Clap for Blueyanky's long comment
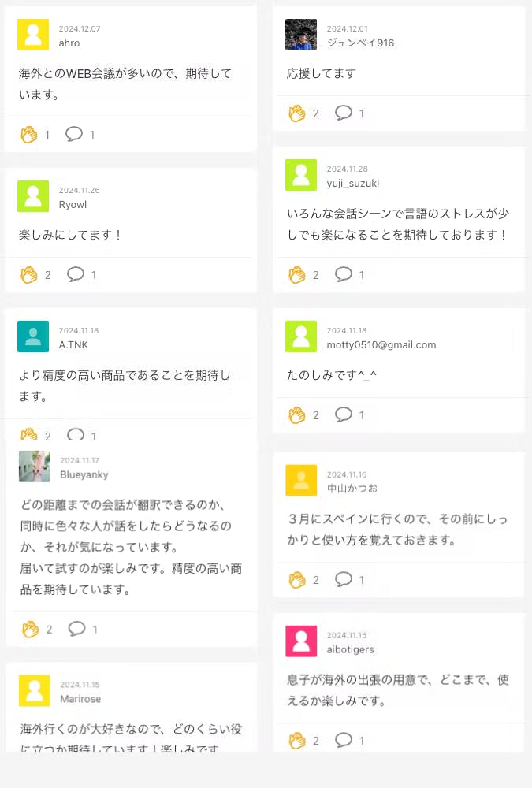 point(31,629)
